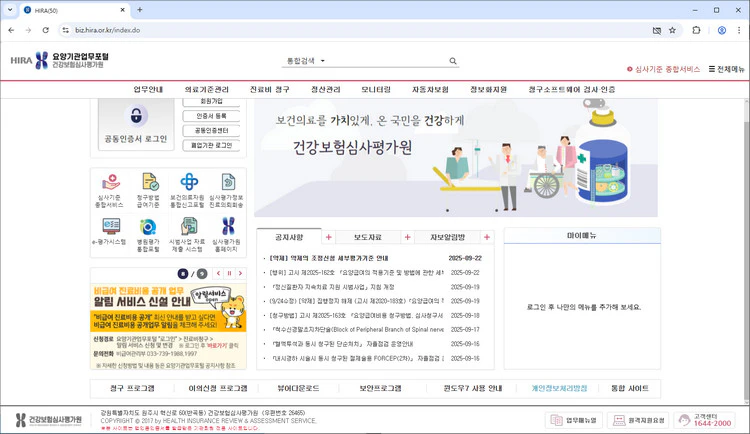Click the HIRA 요양기관업무포털 logo
The image size is (750, 434).
click(x=60, y=60)
